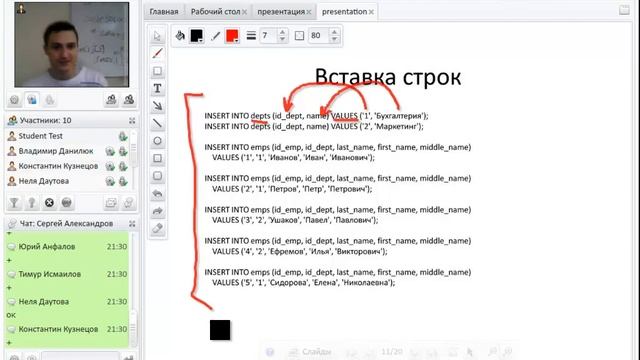Screen dimensions: 640x360
Task: Toggle Владимир Данилюк's webcam
Action: (x=110, y=151)
